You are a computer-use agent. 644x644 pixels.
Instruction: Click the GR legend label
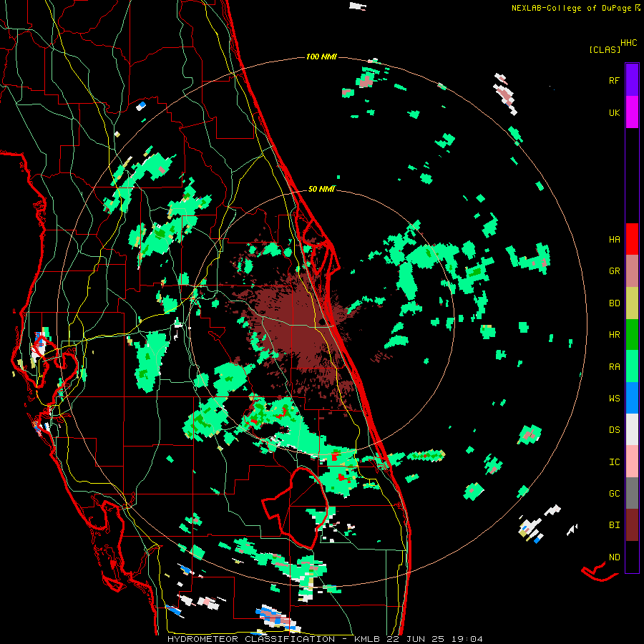(614, 271)
